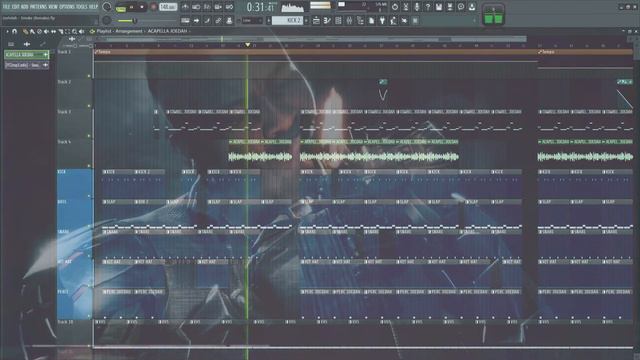Select the playlist Mute tool
Viewport: 640px width, 360px height.
coord(46,31)
